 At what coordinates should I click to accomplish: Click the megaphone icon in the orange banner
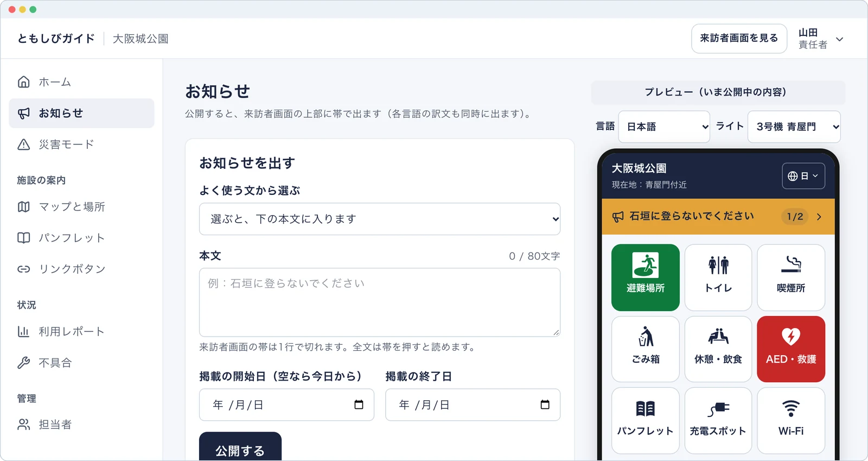coord(618,217)
